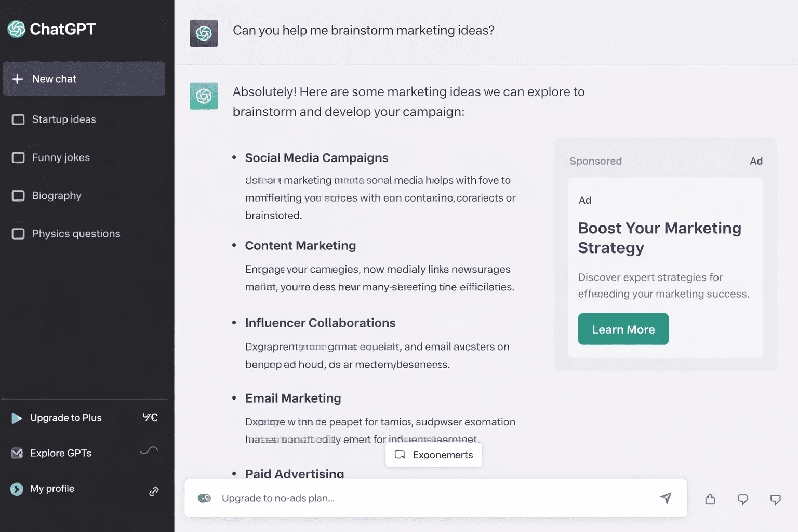
Task: Open the Physics questions chat
Action: coord(76,234)
